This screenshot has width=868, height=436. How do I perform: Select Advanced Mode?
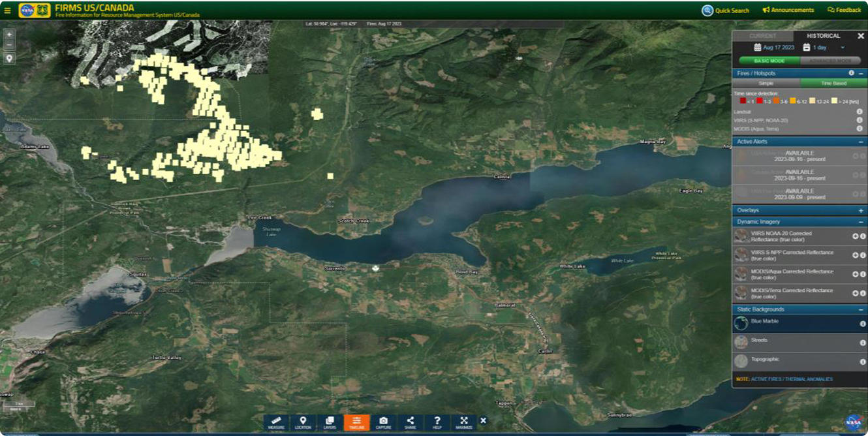coord(830,61)
